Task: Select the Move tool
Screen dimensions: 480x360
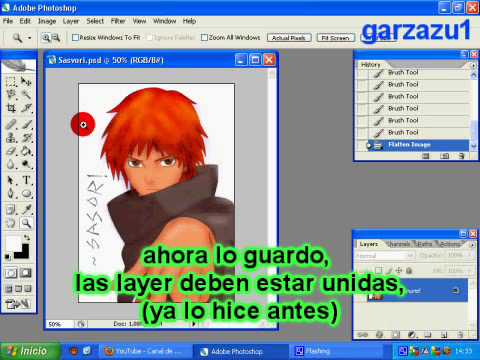Action: coord(27,81)
